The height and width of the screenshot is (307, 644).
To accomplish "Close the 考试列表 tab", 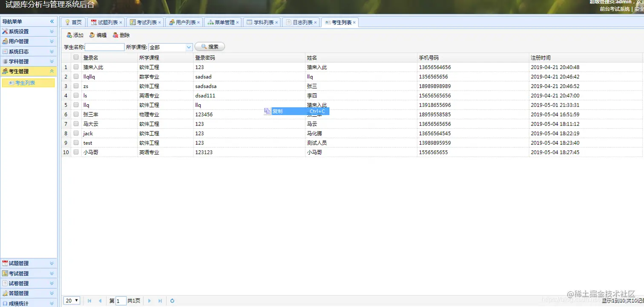I will pyautogui.click(x=160, y=23).
